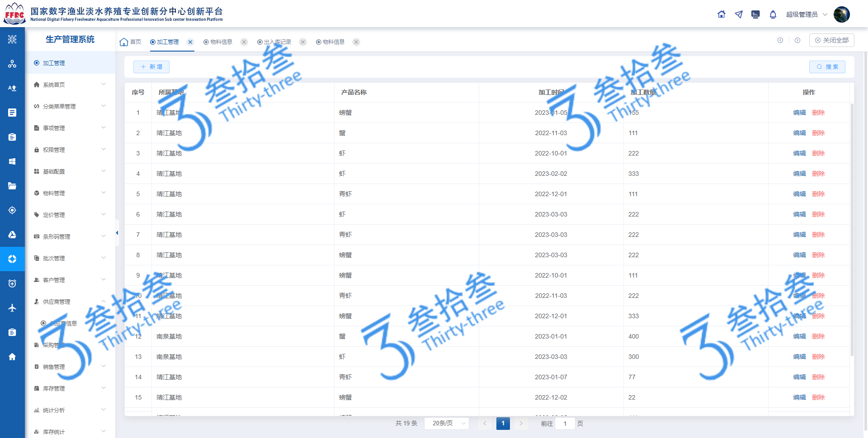868x438 pixels.
Task: Click the home icon in the top toolbar
Action: [x=721, y=14]
